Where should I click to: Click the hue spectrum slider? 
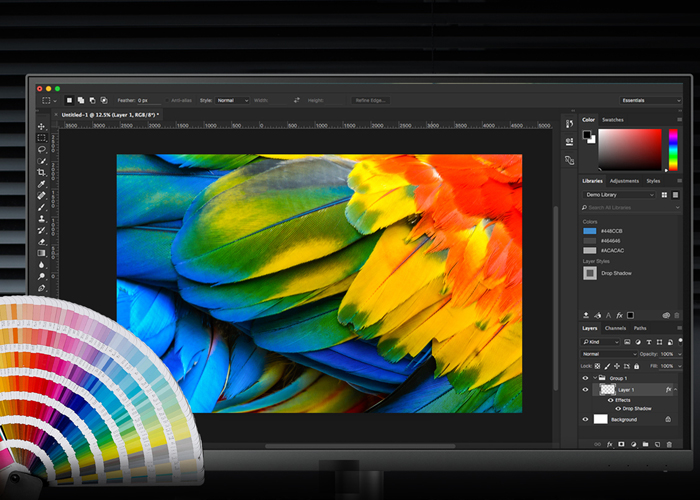pyautogui.click(x=673, y=150)
